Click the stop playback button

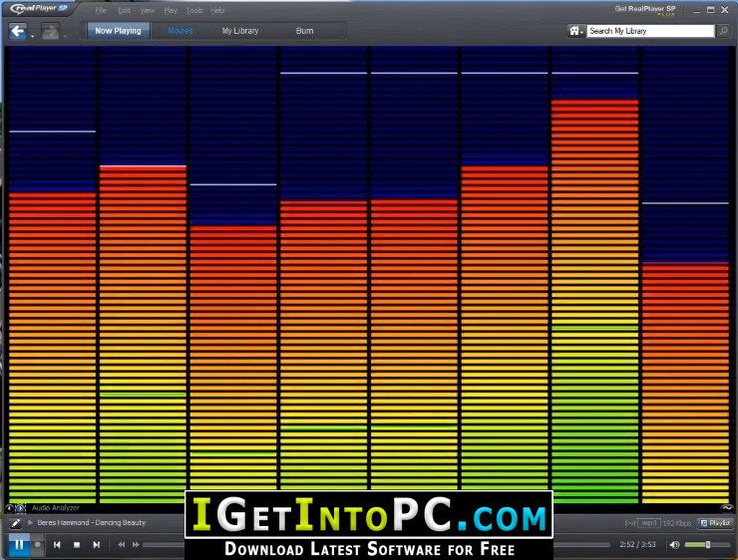77,545
